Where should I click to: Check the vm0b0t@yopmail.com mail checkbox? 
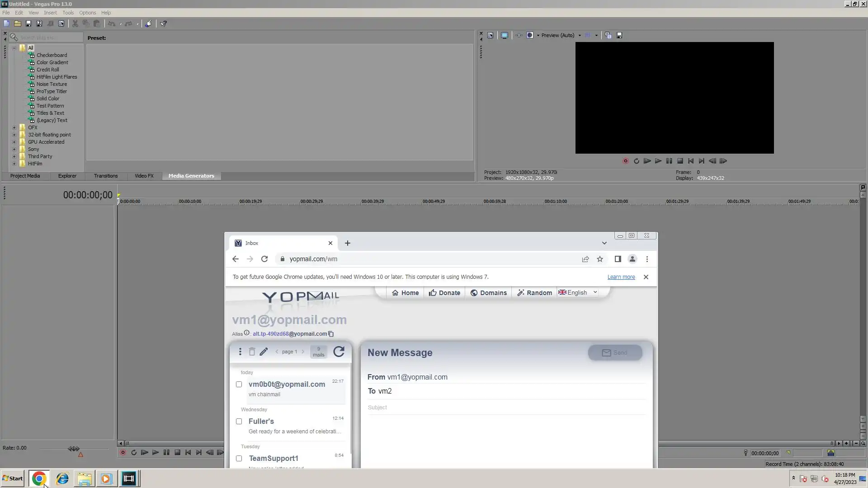point(239,385)
